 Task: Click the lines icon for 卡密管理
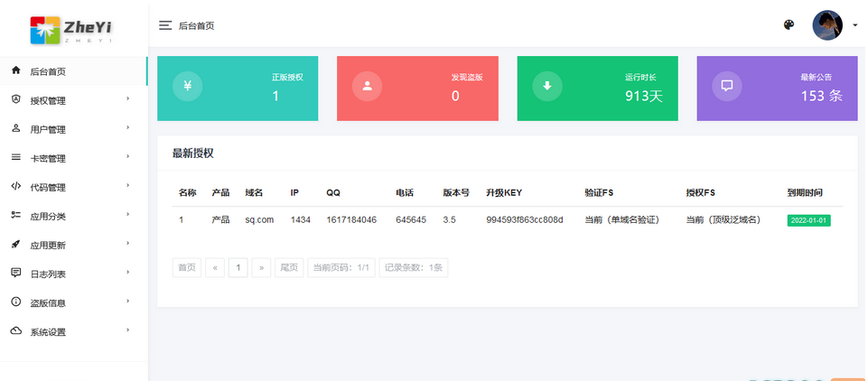point(16,158)
